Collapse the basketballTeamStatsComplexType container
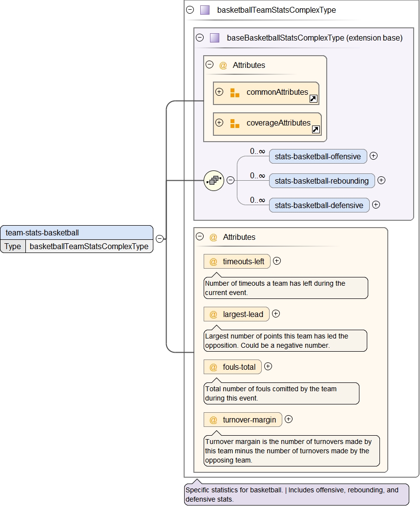This screenshot has width=420, height=507. 190,10
